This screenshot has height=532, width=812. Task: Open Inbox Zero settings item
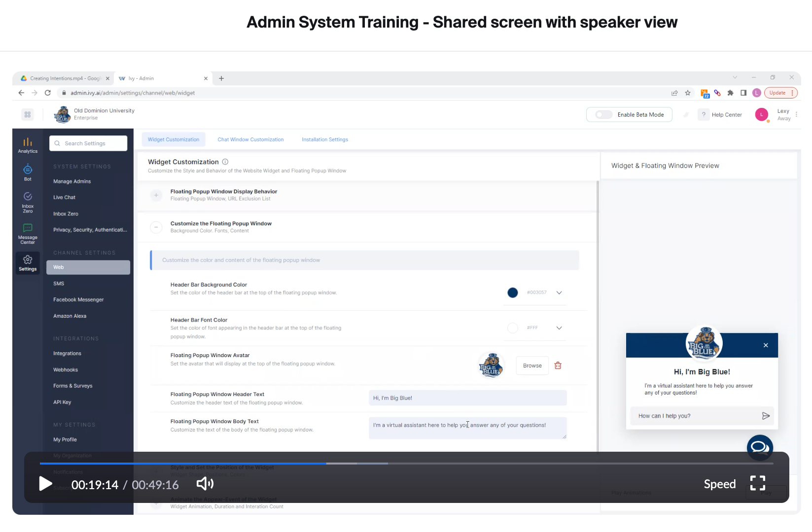(x=66, y=214)
